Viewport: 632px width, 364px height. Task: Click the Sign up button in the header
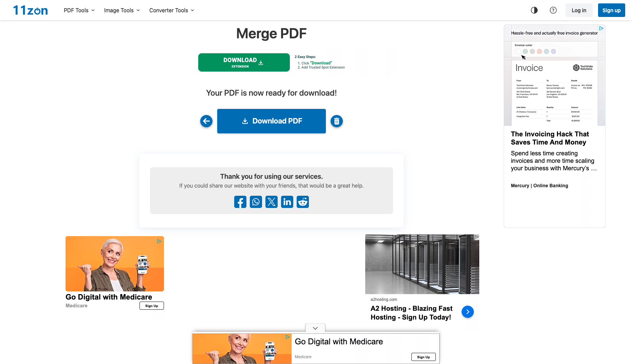(612, 10)
